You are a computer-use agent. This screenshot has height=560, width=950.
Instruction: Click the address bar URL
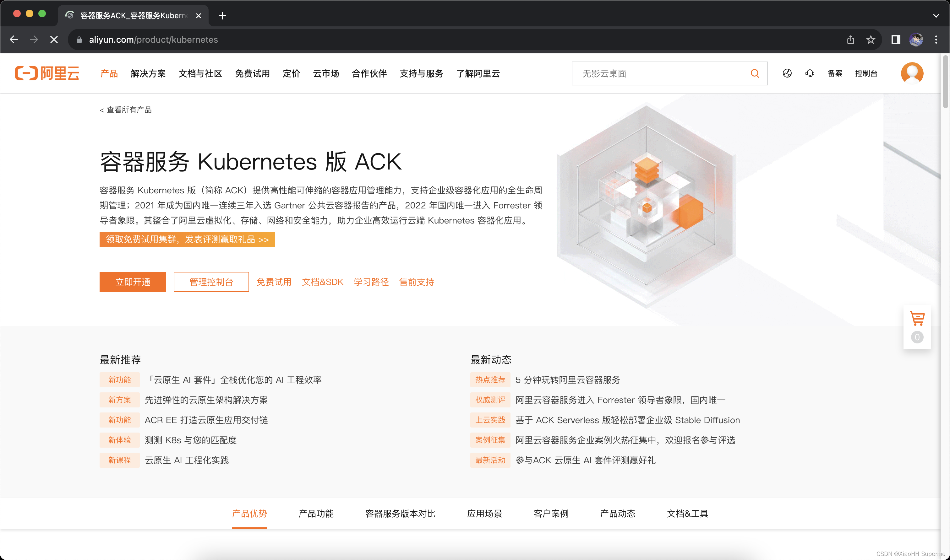[x=153, y=40]
